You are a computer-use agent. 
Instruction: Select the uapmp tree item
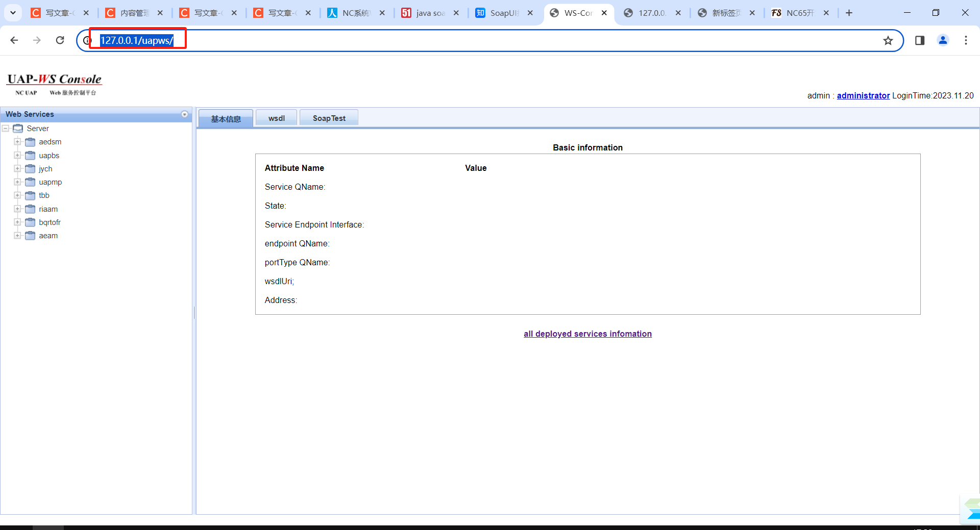click(x=51, y=182)
